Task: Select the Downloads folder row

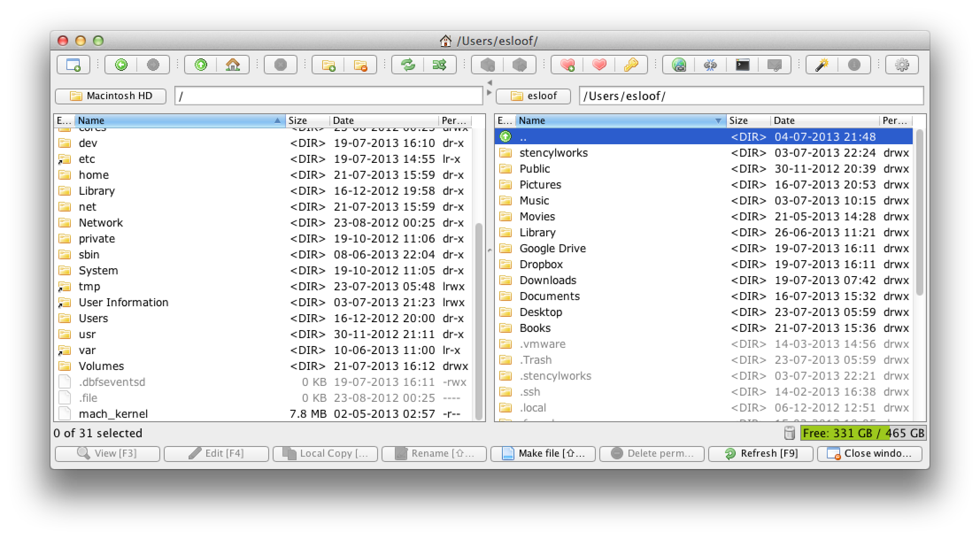Action: pyautogui.click(x=704, y=280)
